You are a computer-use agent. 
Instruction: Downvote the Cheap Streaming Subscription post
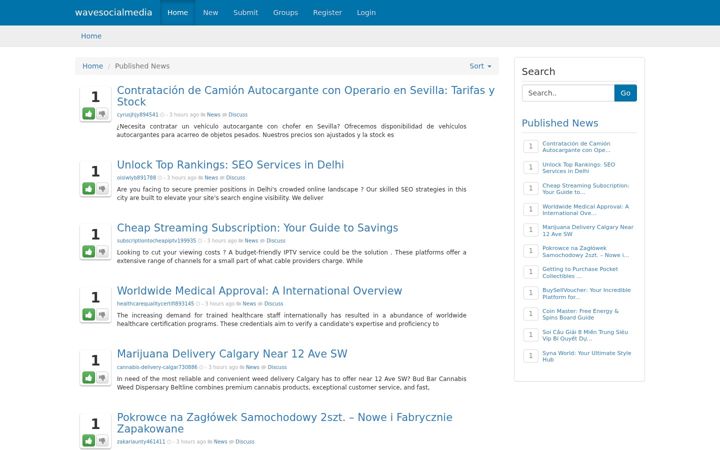point(102,252)
